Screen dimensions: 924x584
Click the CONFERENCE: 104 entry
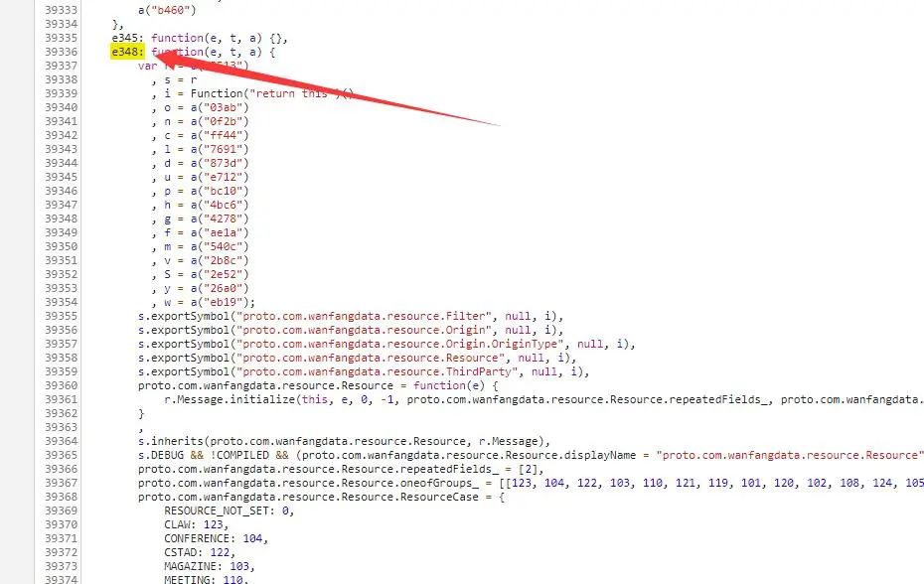click(216, 538)
